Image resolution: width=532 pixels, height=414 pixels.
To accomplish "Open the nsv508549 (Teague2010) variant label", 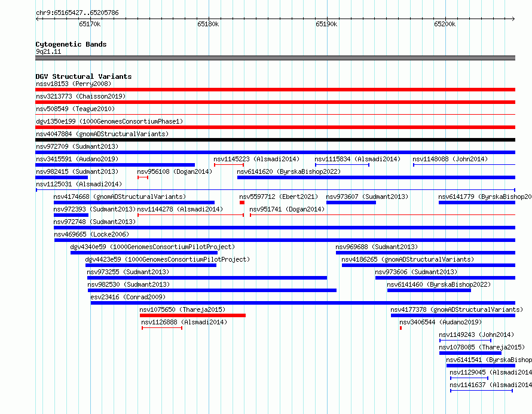I will click(75, 109).
